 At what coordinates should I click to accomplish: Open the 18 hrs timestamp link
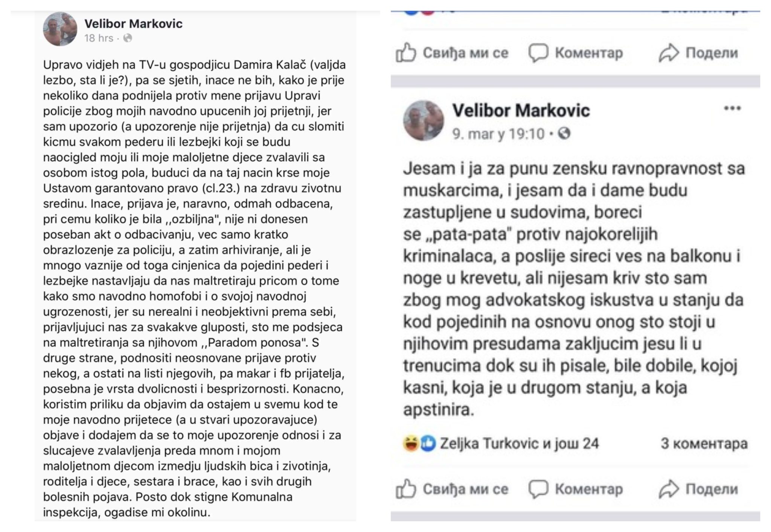pyautogui.click(x=99, y=38)
